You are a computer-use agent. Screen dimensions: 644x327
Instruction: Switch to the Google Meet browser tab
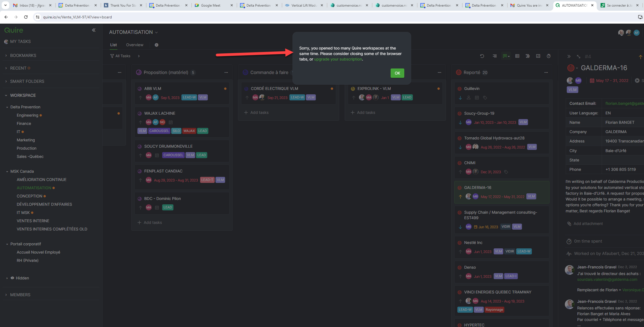tap(214, 5)
